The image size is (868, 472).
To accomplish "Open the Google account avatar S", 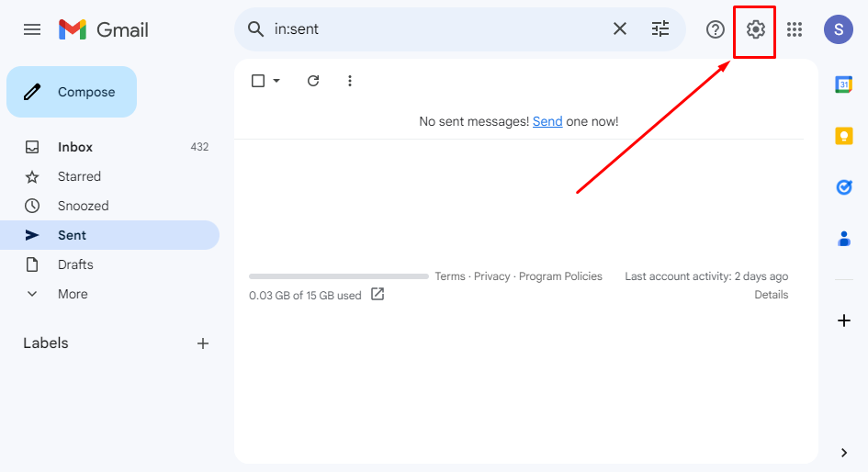I will 838,29.
